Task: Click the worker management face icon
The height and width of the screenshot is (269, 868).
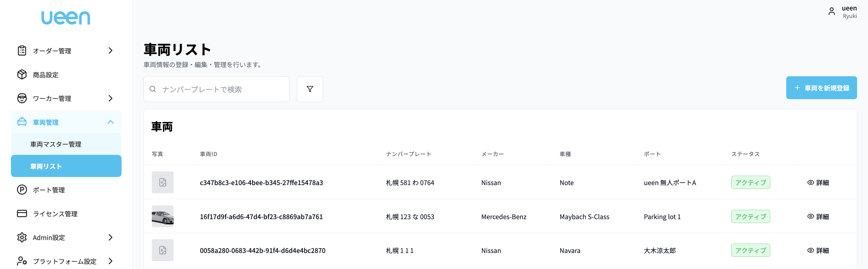Action: point(22,98)
